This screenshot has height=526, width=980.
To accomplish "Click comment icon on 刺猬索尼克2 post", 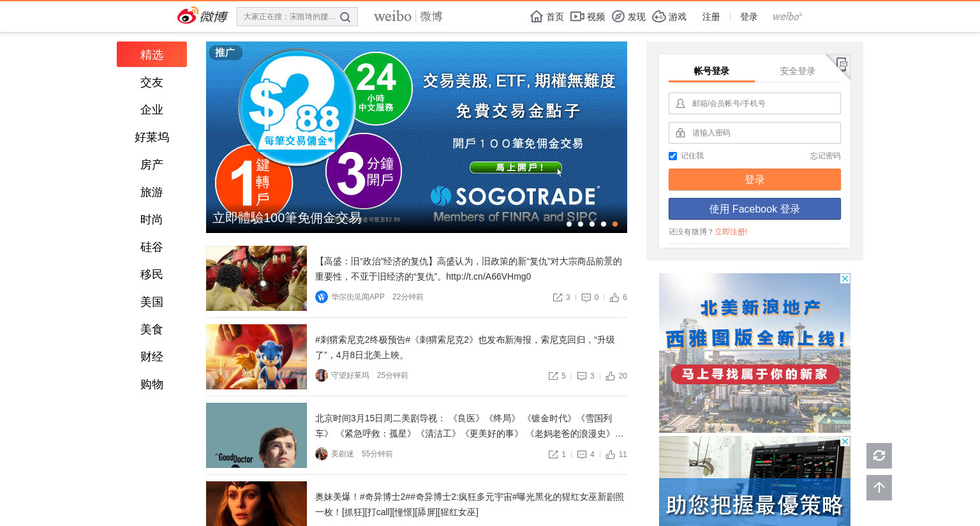I will pos(582,376).
